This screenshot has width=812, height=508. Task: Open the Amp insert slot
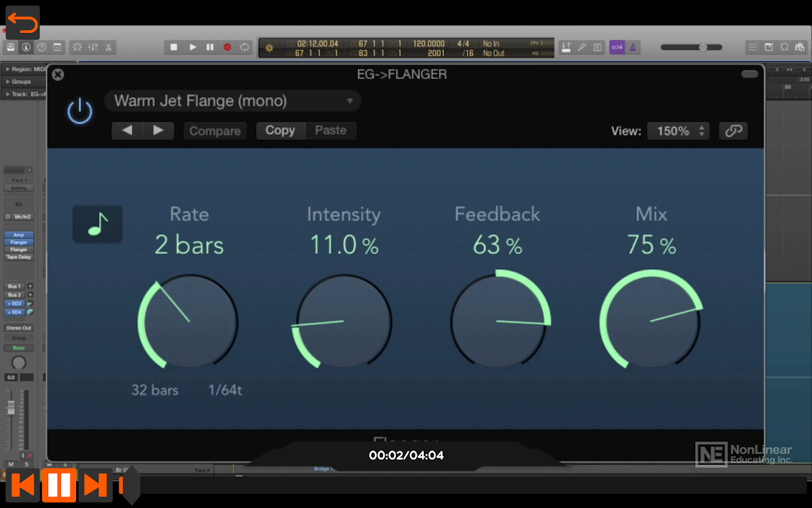pyautogui.click(x=18, y=235)
